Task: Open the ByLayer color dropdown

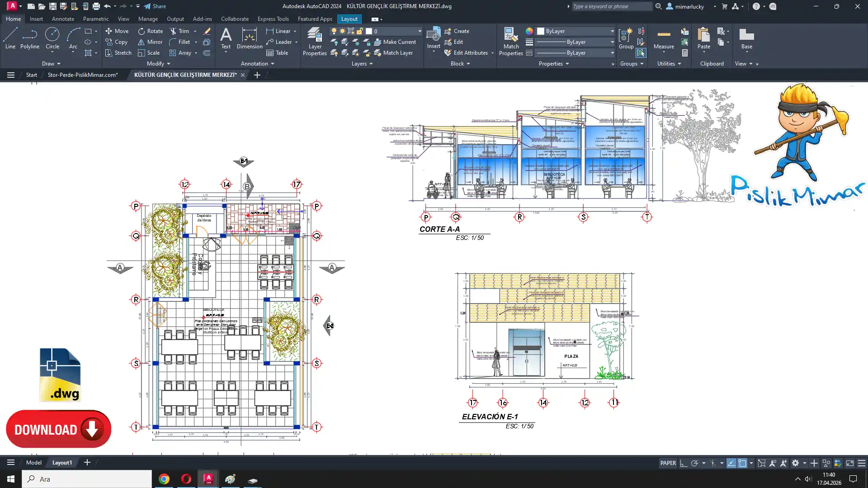Action: (x=612, y=31)
